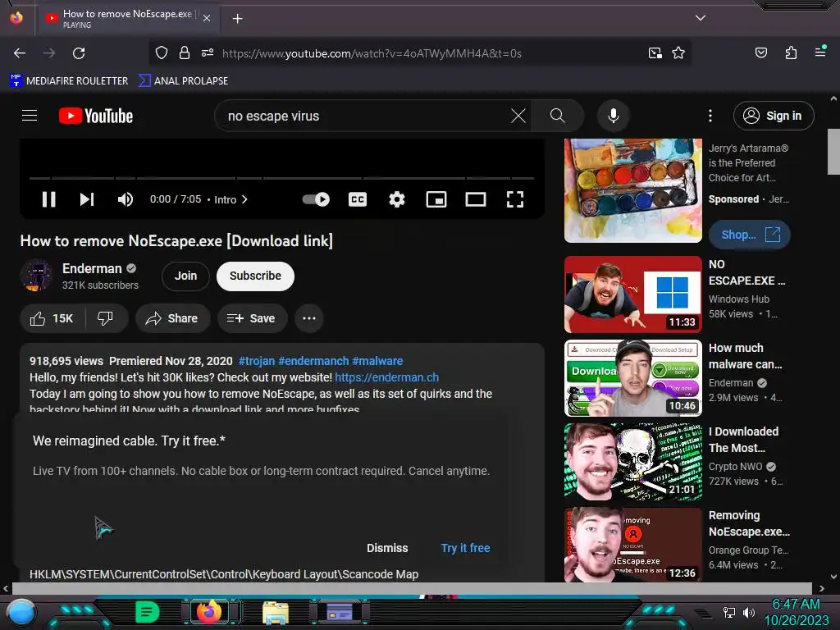Screen dimensions: 840x630
Task: Switch to miniplayer mode
Action: [x=436, y=199]
